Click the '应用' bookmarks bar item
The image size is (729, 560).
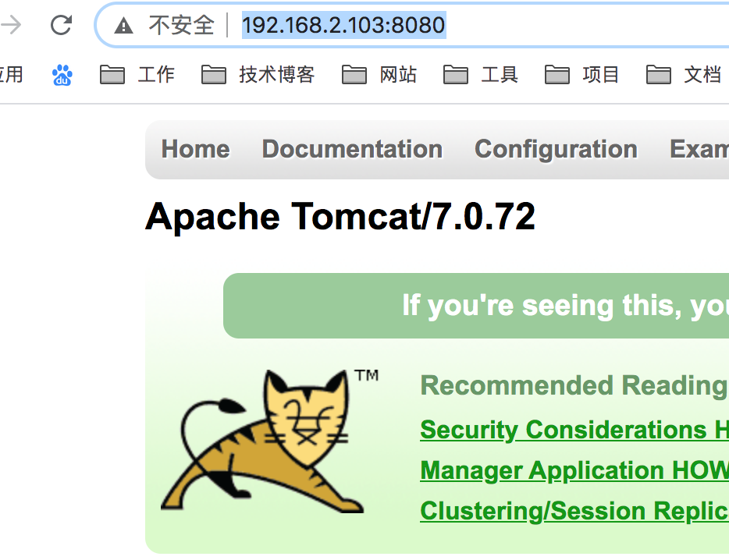click(x=11, y=74)
